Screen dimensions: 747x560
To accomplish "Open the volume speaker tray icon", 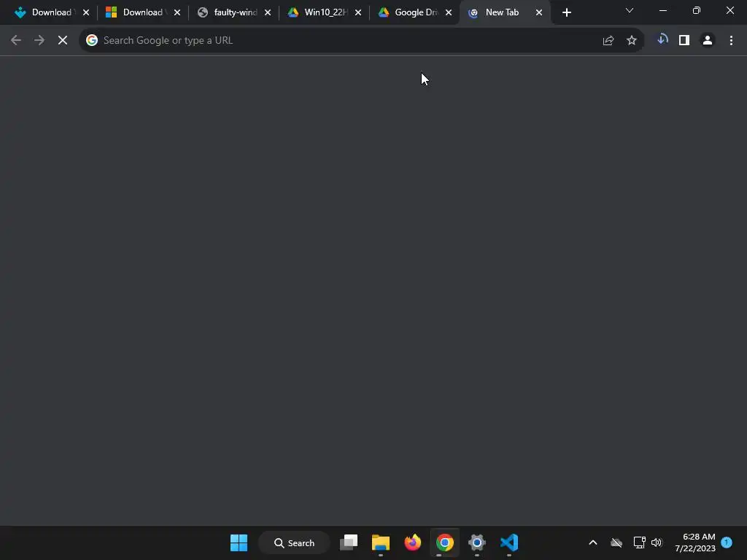I will [657, 542].
